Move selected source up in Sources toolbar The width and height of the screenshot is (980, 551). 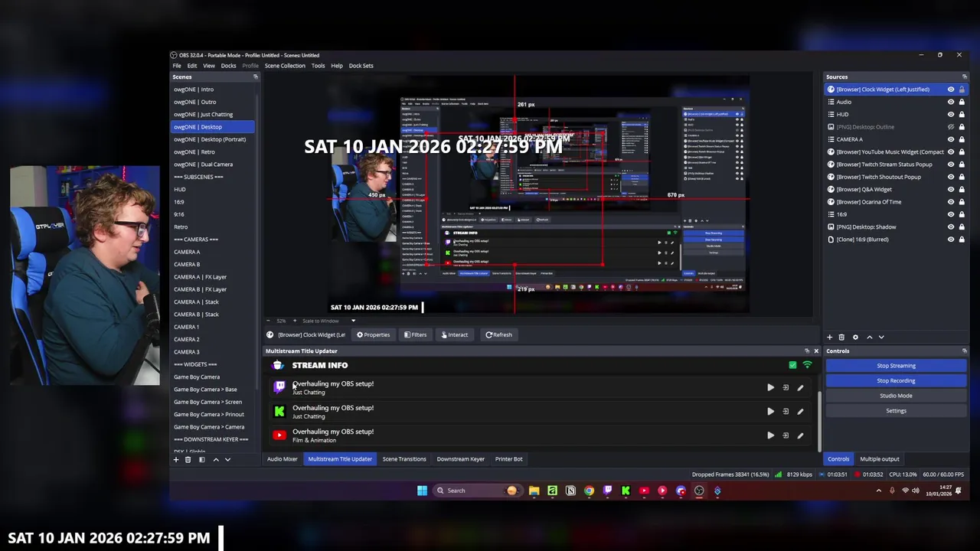(869, 337)
